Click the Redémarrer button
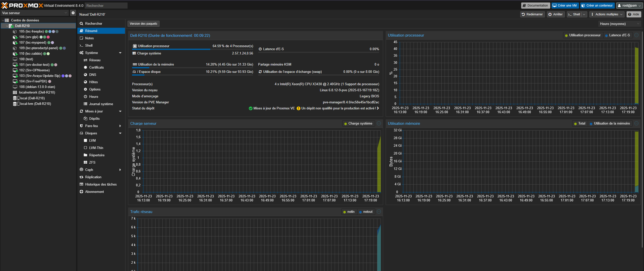 click(532, 14)
